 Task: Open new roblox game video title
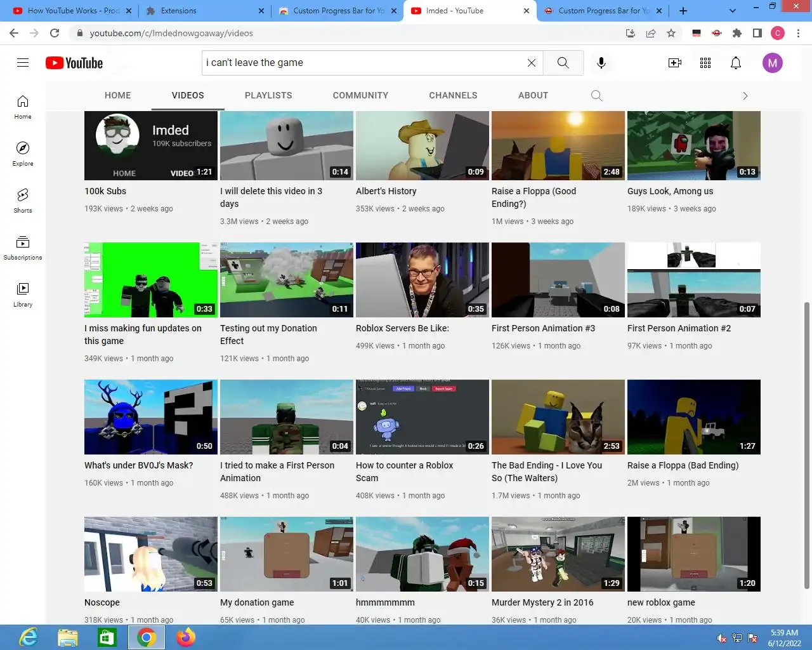coord(661,602)
